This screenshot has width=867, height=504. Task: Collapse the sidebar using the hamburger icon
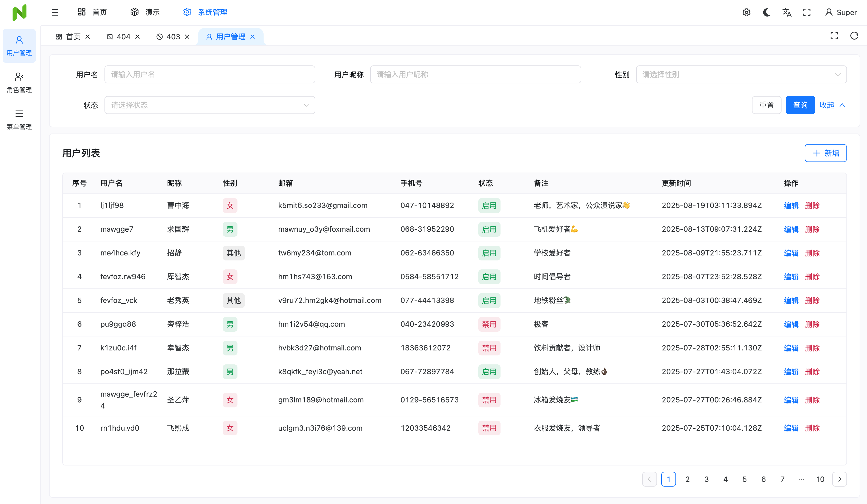pos(54,12)
